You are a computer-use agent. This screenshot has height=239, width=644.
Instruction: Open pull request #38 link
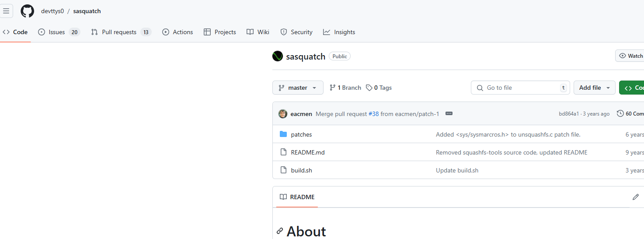tap(373, 114)
